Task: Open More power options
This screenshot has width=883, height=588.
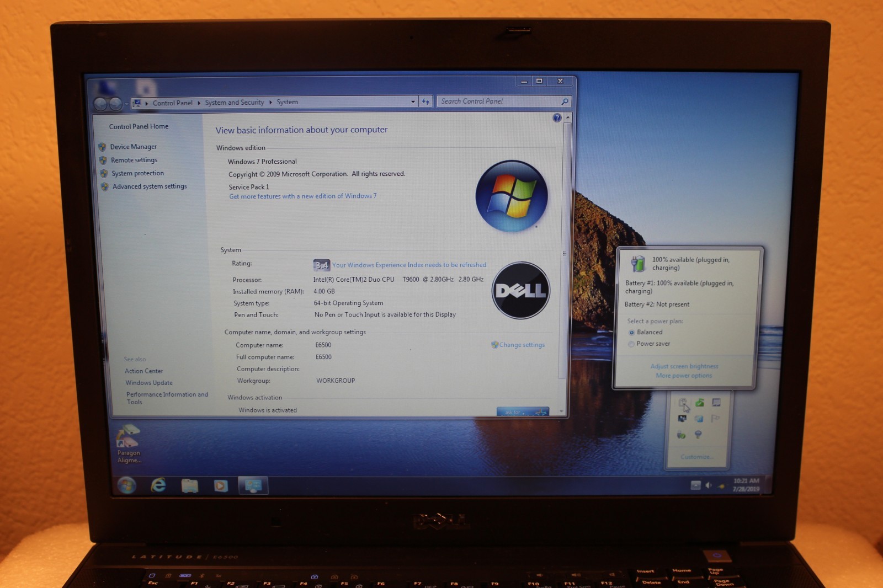Action: 684,376
